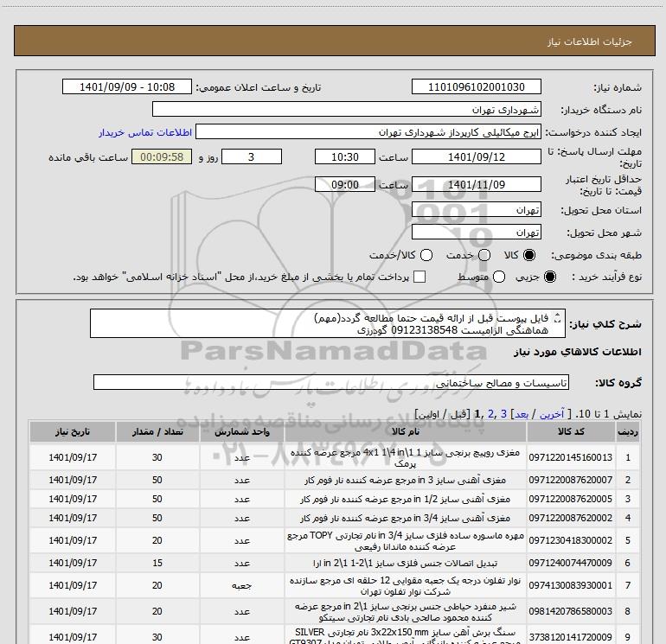The image size is (666, 644).
Task: Click item code 0971220087620005
Action: (571, 499)
